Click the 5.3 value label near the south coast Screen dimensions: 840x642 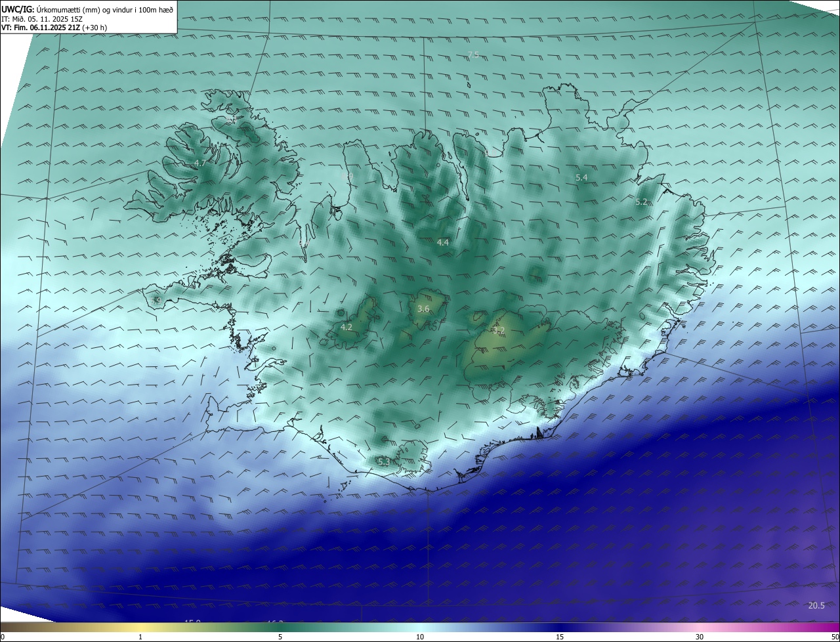384,462
